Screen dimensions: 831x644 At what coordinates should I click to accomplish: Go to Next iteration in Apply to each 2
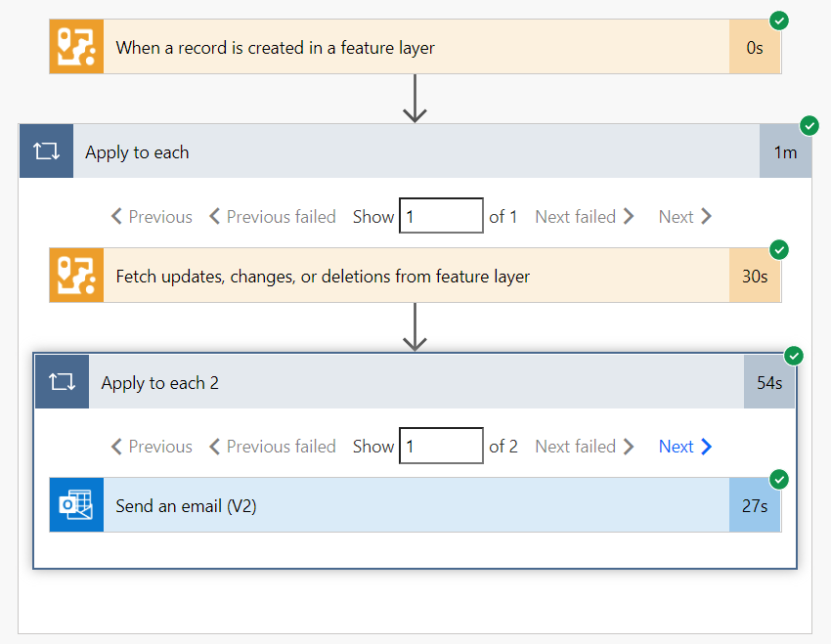[684, 447]
